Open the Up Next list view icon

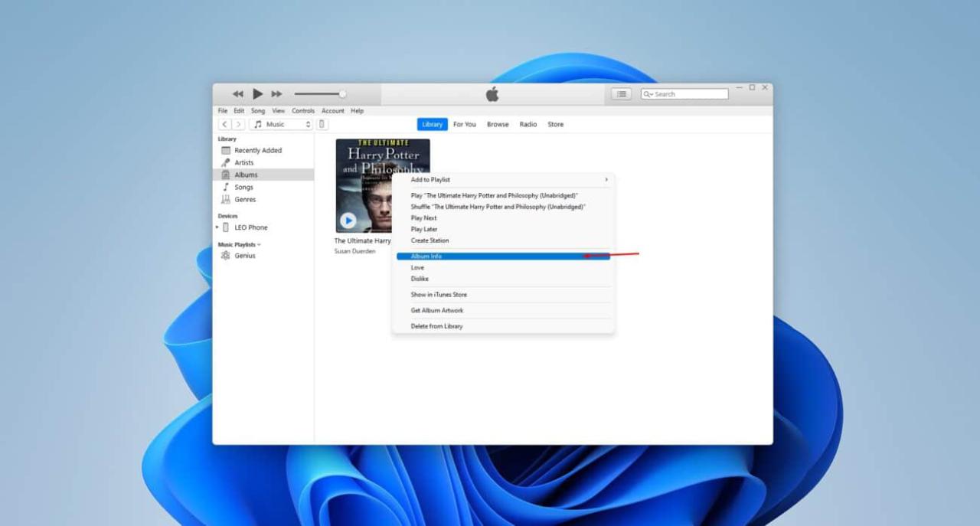[x=621, y=94]
